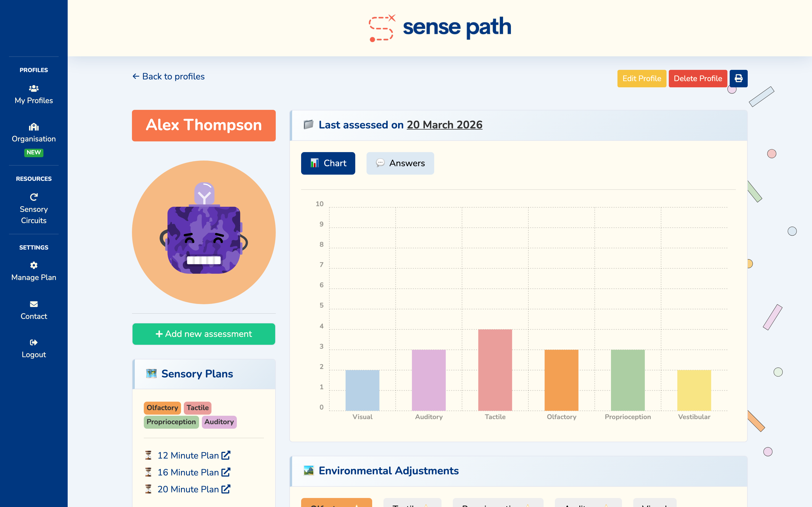Open 12 Minute Plan via its external-link icon
This screenshot has width=812, height=507.
coord(226,455)
